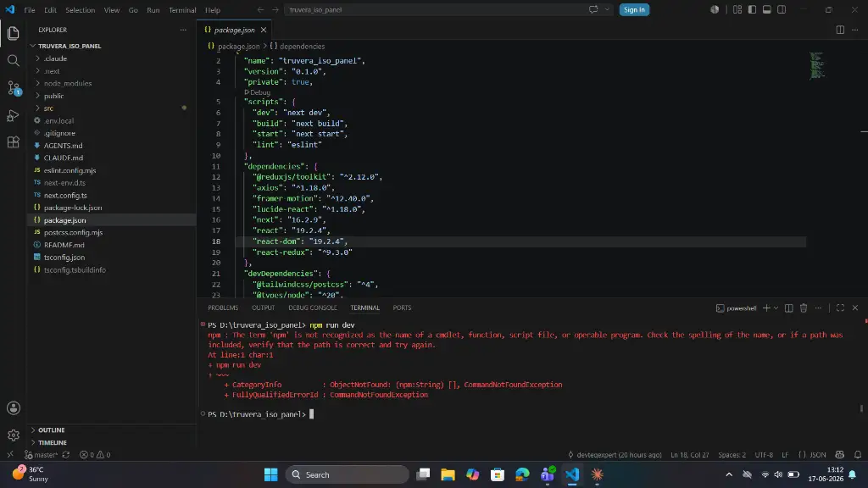Expand the TIMELINE section
868x488 pixels.
[x=53, y=442]
